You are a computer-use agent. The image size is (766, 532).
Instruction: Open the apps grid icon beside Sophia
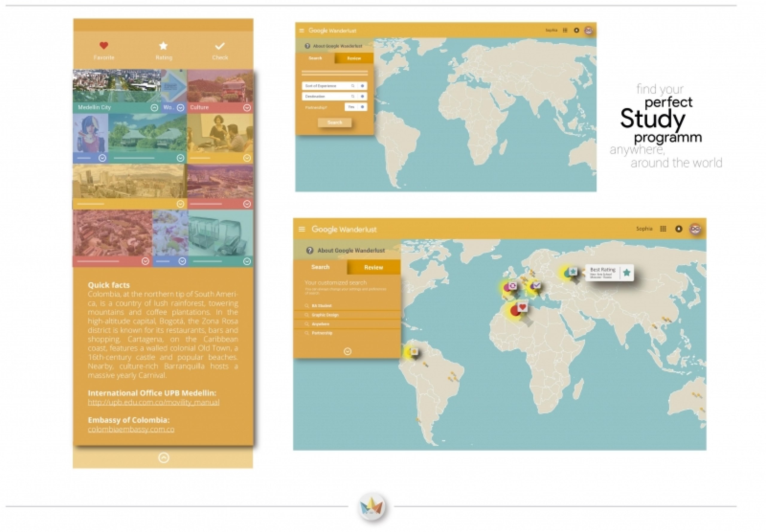[x=663, y=229]
